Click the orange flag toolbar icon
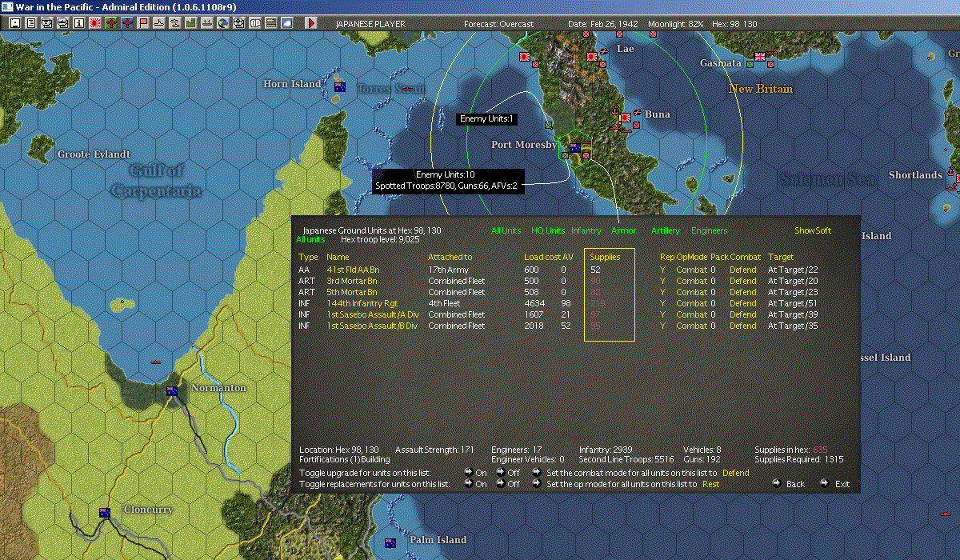The height and width of the screenshot is (560, 960). tap(143, 23)
